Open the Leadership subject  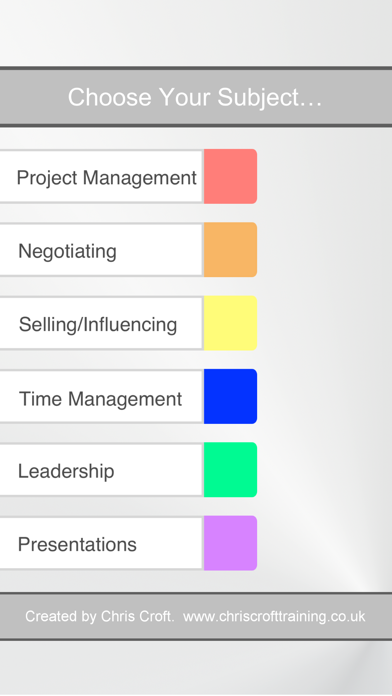point(101,470)
